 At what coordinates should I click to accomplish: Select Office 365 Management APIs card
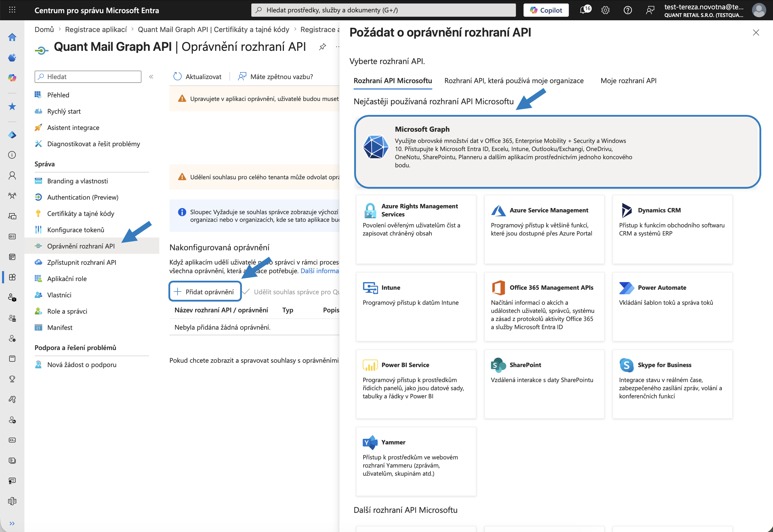tap(544, 307)
